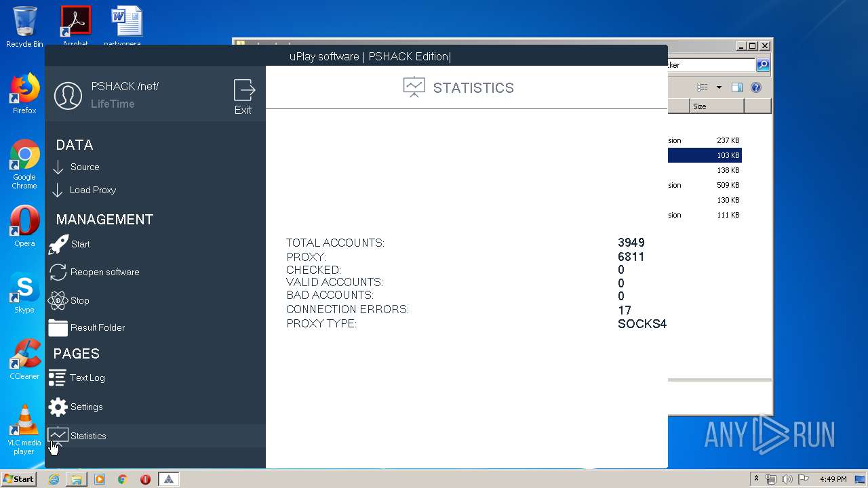868x488 pixels.
Task: Launch Google Chrome desktop shortcut
Action: (24, 165)
